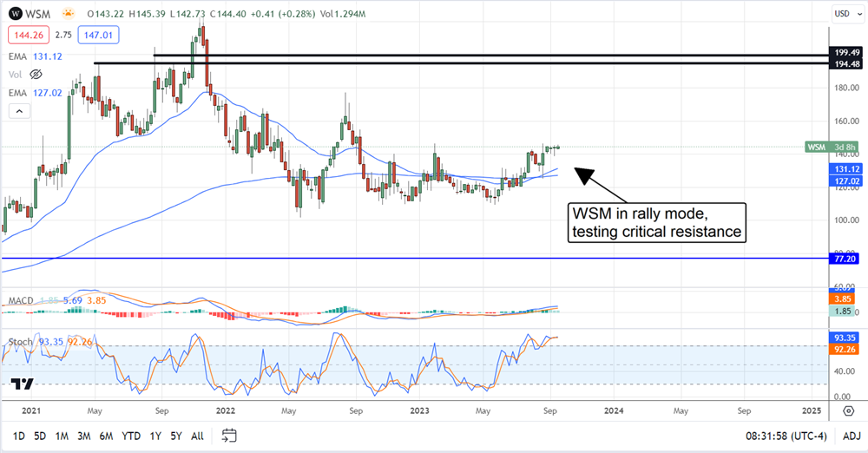Click the 2022 date axis label
This screenshot has height=453, width=868.
226,411
